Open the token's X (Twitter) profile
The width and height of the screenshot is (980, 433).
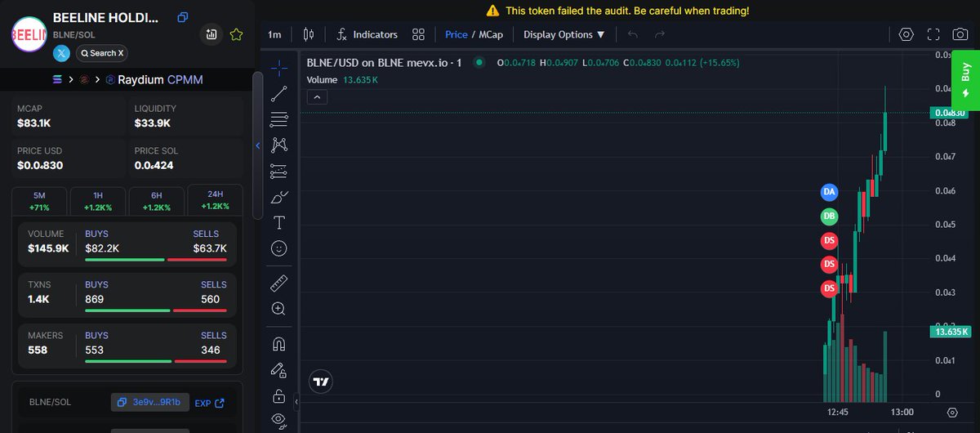(x=62, y=53)
